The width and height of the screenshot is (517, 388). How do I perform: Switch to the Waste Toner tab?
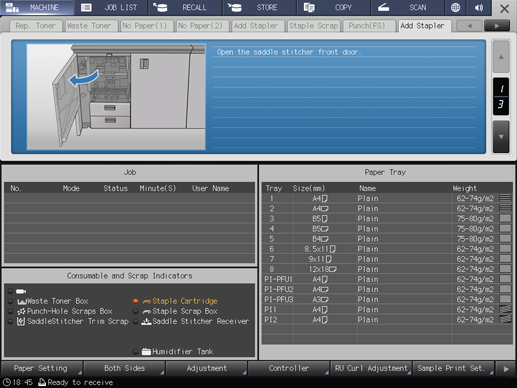tap(89, 26)
